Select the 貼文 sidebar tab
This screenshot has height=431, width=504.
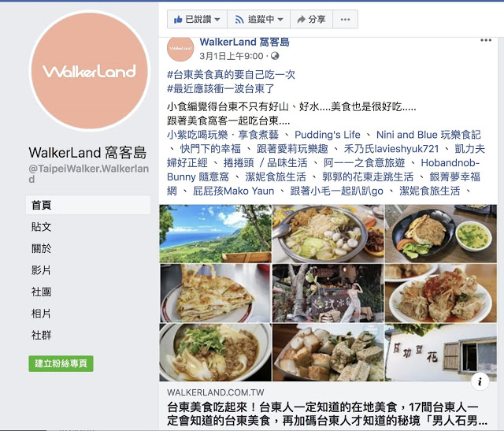(x=41, y=227)
